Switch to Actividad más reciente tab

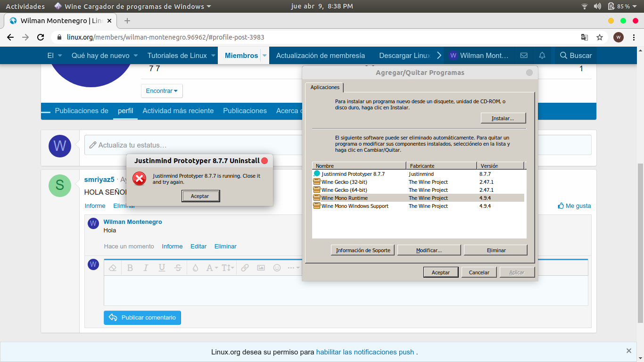(178, 111)
